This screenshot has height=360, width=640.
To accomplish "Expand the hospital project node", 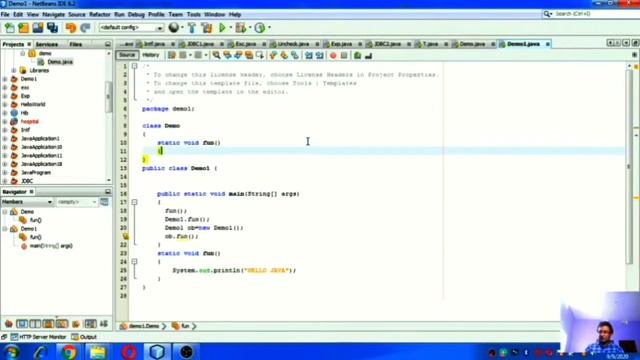I will tap(5, 121).
